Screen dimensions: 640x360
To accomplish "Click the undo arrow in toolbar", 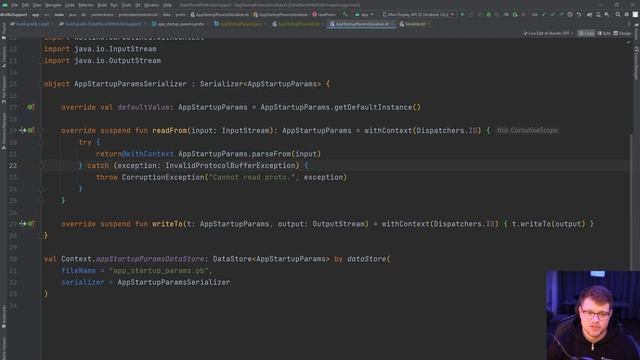I will click(x=579, y=14).
